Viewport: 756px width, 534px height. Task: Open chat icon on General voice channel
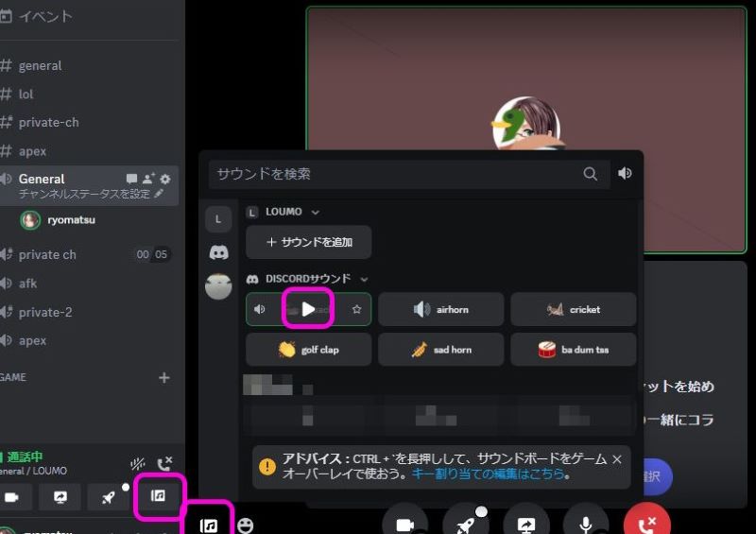click(131, 179)
